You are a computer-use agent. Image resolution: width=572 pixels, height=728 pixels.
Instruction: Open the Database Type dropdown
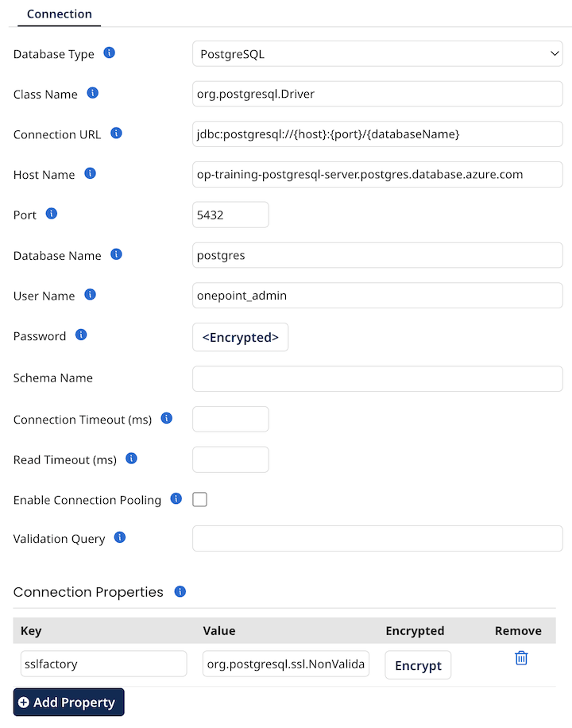[377, 53]
